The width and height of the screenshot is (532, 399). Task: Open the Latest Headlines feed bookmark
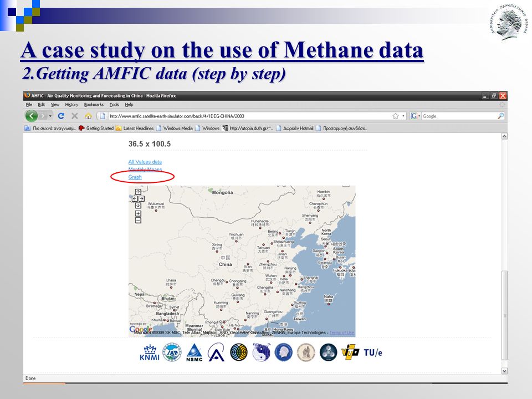tap(135, 128)
